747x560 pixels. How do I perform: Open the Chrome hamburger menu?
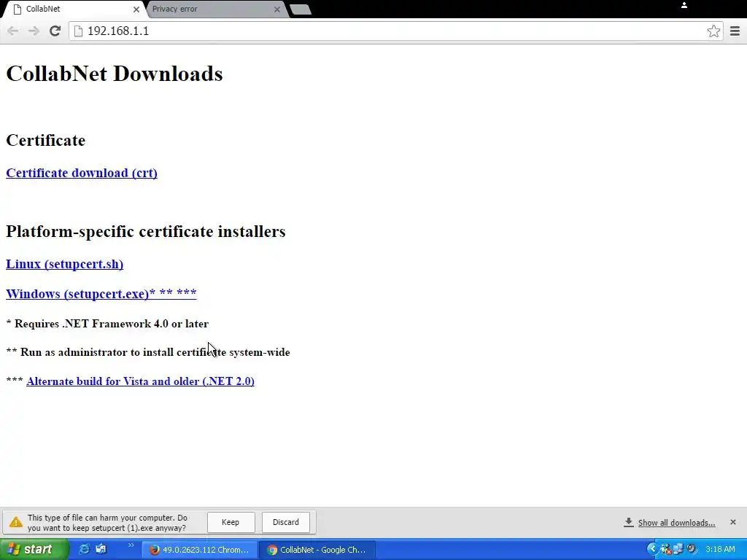pyautogui.click(x=735, y=31)
